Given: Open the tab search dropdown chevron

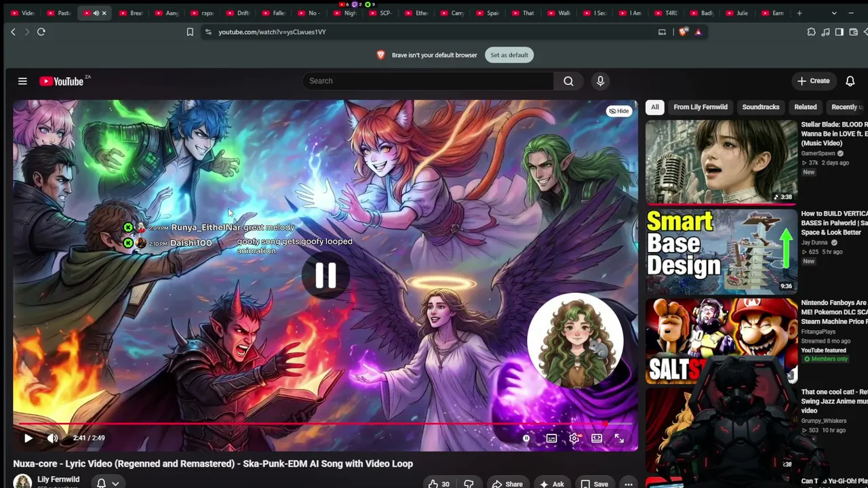Looking at the screenshot, I should coord(834,13).
